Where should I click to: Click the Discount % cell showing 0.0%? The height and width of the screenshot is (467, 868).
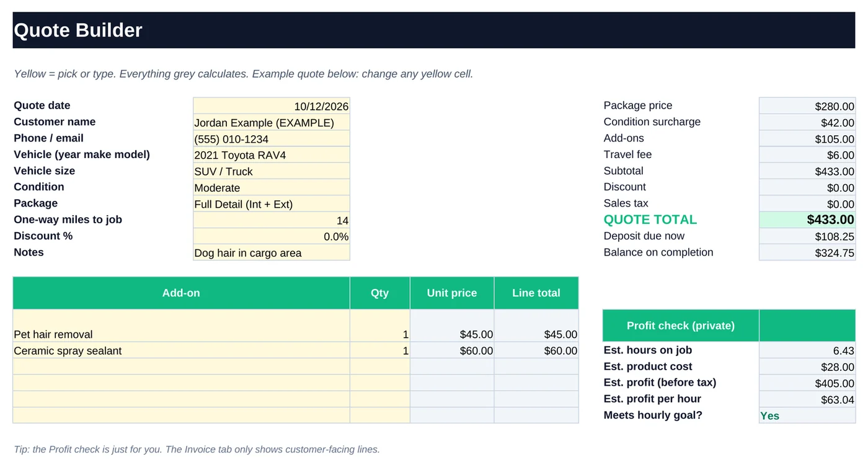coord(272,236)
